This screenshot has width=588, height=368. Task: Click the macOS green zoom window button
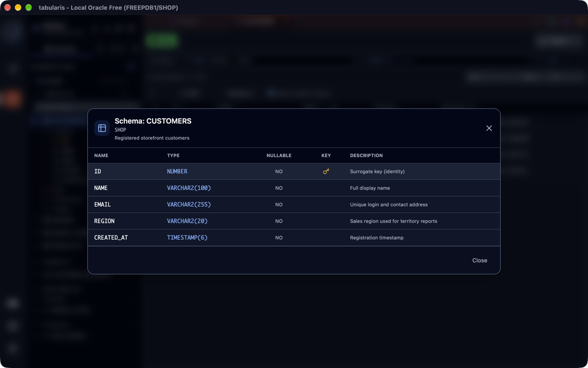[x=28, y=7]
